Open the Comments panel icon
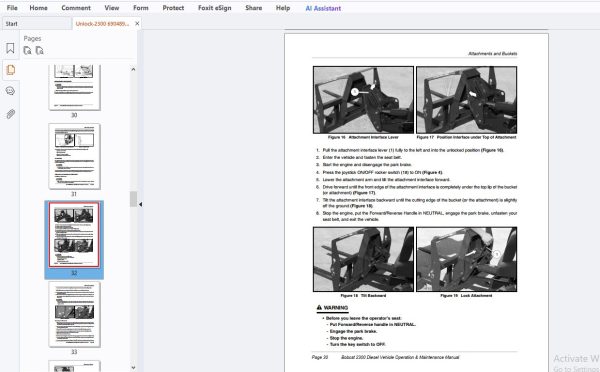The height and width of the screenshot is (372, 600). click(10, 91)
